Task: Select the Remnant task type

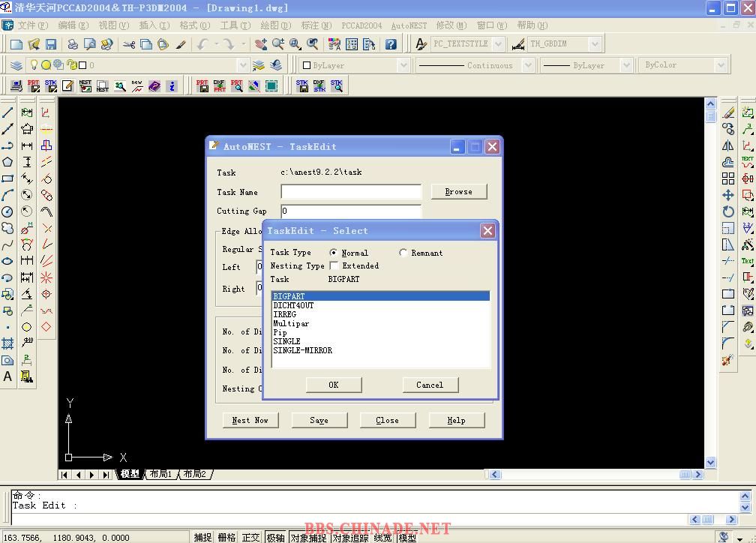Action: (403, 253)
